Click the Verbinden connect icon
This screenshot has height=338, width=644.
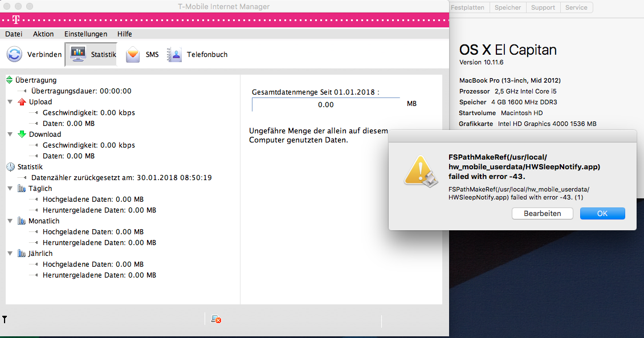(14, 54)
